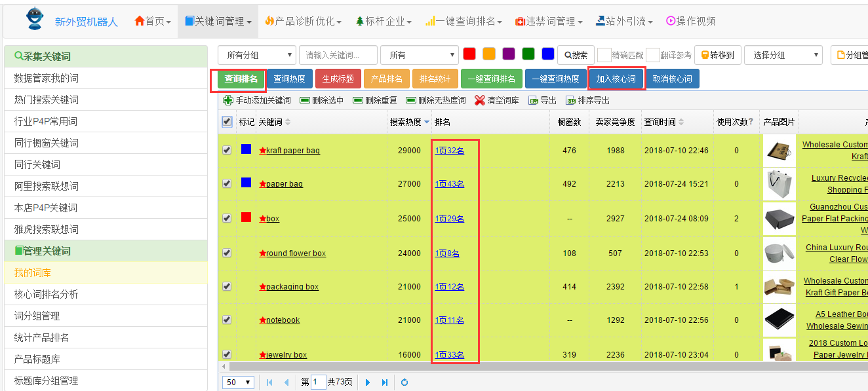
Task: Click the 清空词库 red X icon
Action: click(480, 100)
